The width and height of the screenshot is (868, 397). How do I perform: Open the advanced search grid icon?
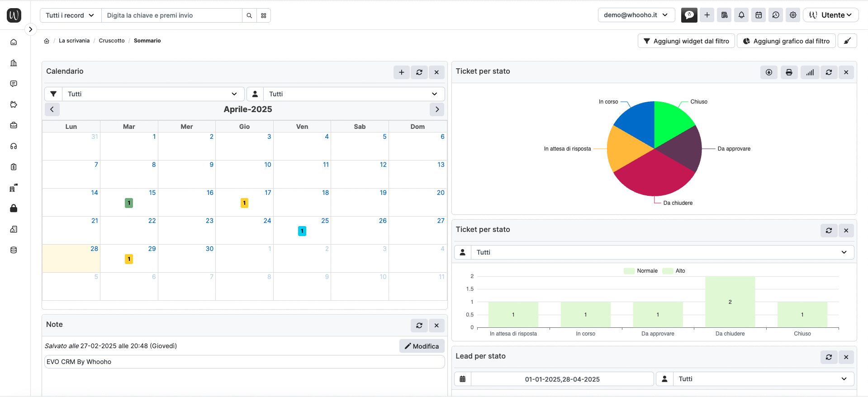pyautogui.click(x=264, y=15)
